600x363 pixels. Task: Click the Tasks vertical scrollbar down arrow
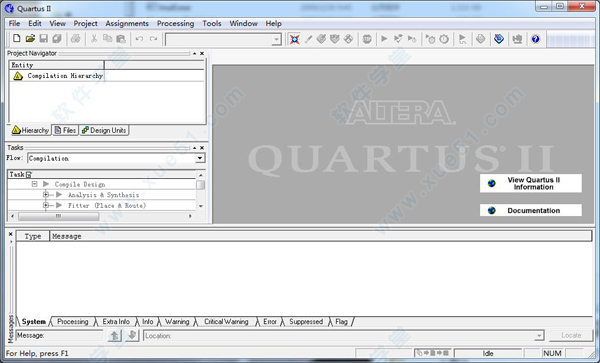point(201,206)
